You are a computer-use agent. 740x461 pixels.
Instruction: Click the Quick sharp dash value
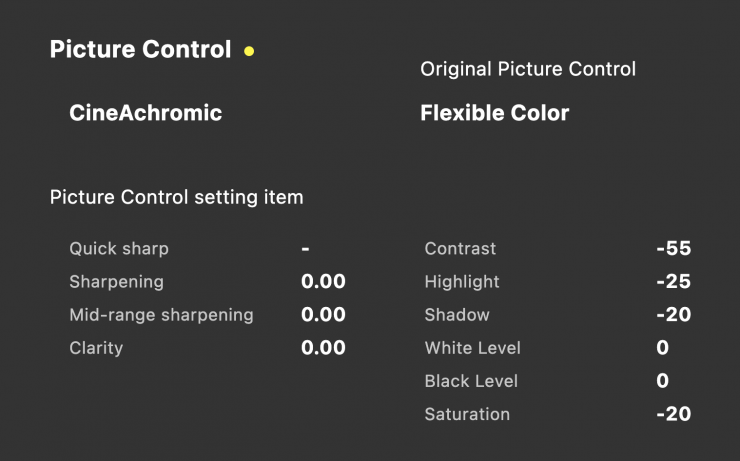(305, 248)
